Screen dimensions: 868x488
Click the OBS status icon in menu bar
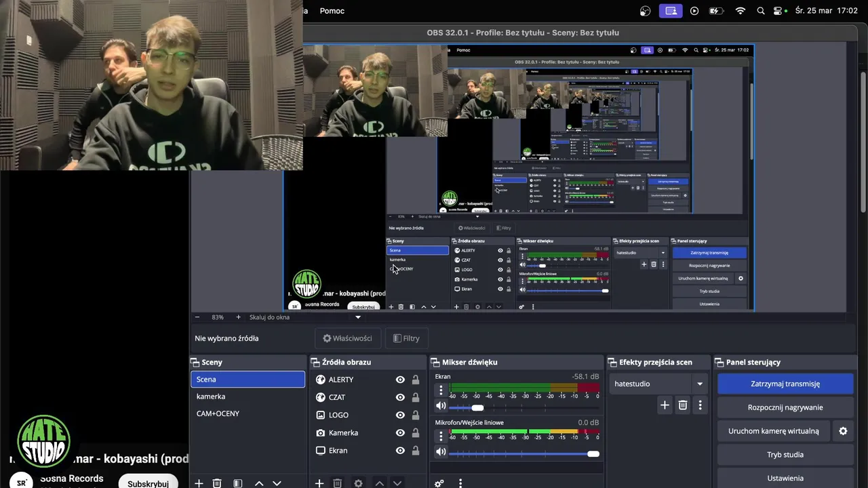click(645, 11)
